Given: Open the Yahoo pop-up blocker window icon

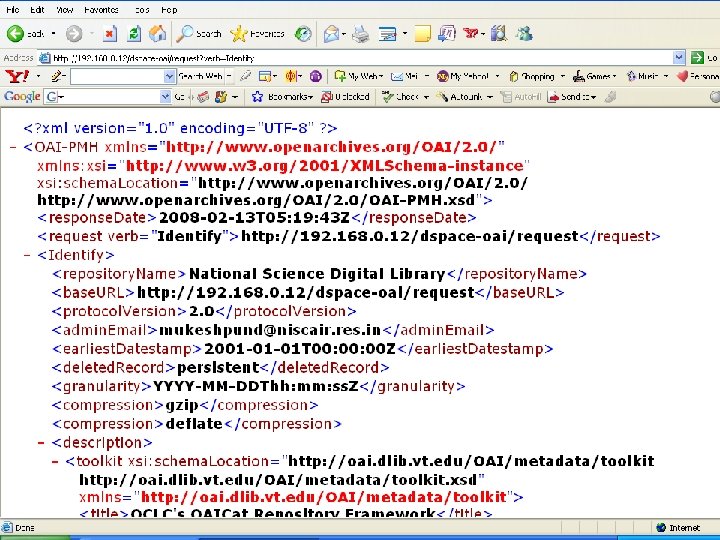Looking at the screenshot, I should (x=265, y=76).
